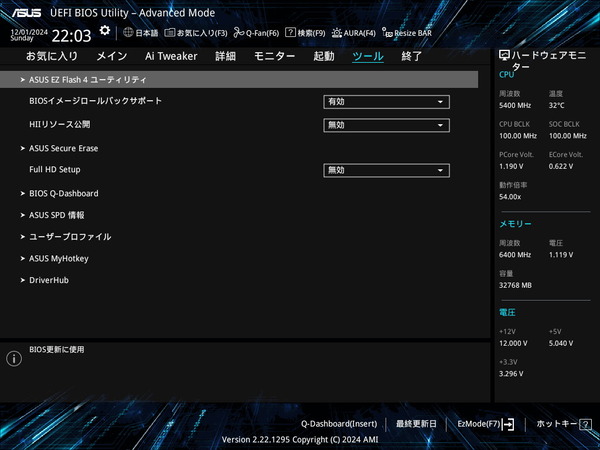Click the 32°C temperature value
Viewport: 600px width, 450px height.
point(556,105)
